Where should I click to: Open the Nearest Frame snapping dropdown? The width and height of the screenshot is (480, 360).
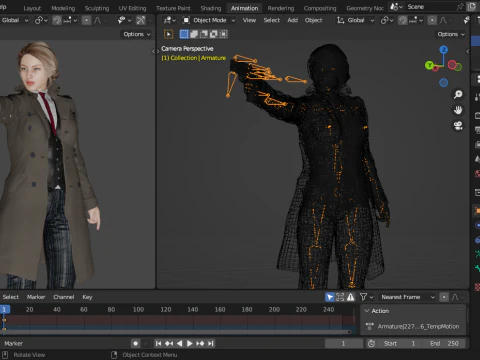[x=407, y=297]
